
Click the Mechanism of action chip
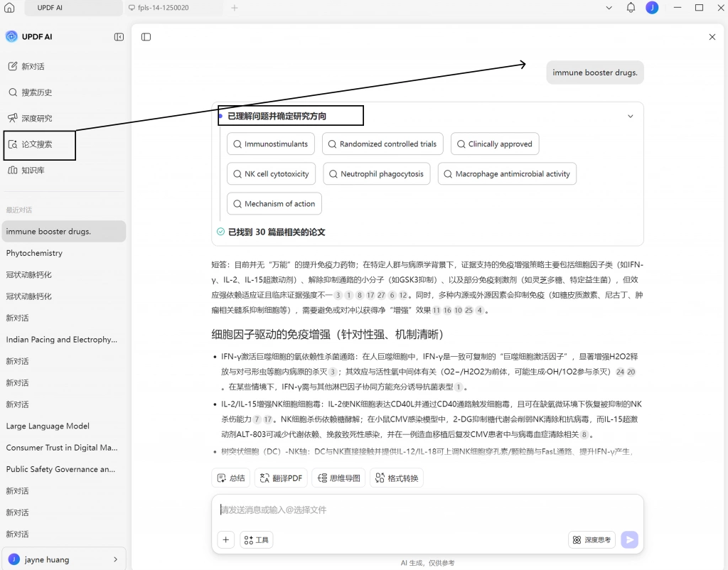point(274,204)
